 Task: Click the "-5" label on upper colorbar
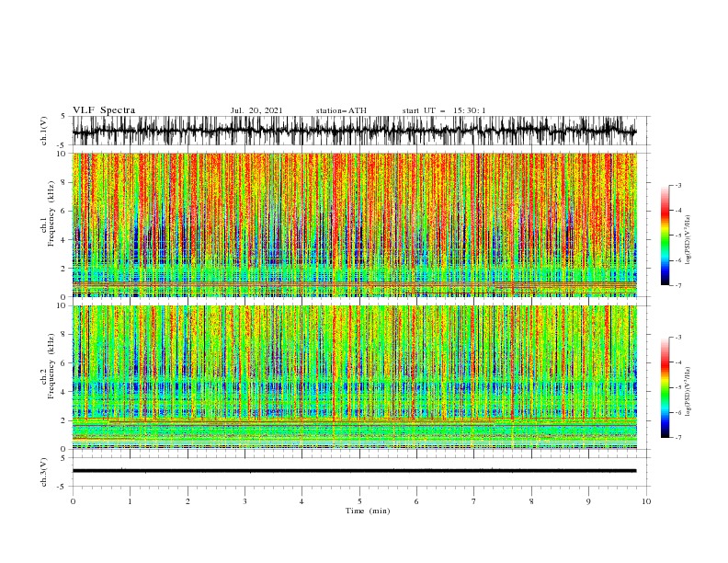[677, 236]
